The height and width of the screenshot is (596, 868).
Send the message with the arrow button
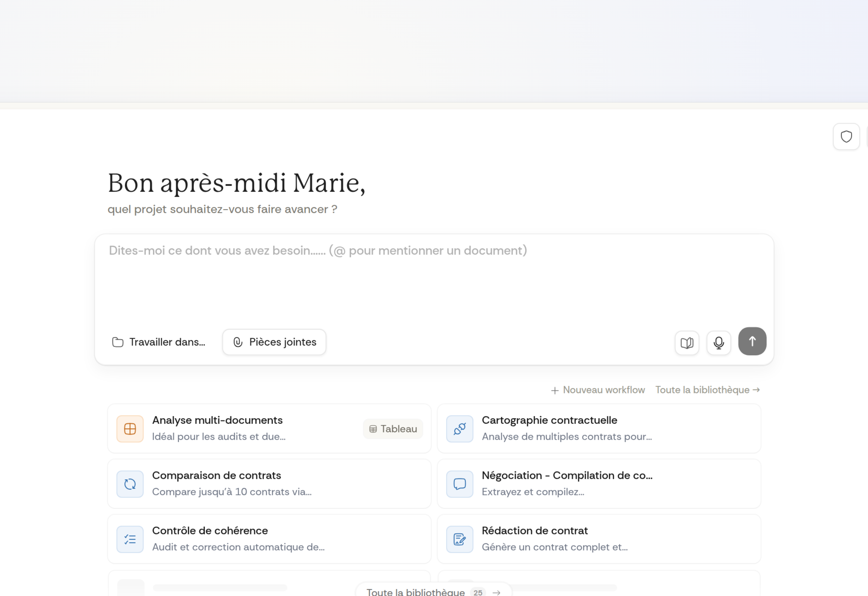tap(752, 341)
